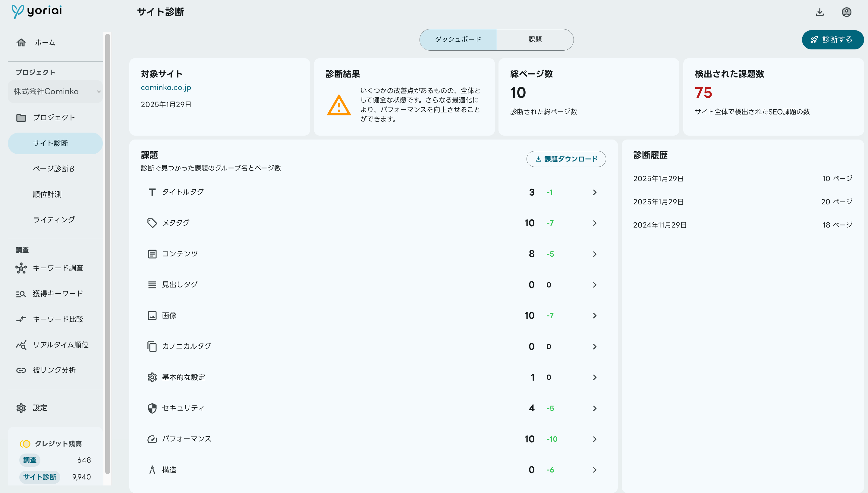Open the user account avatar icon

point(846,12)
